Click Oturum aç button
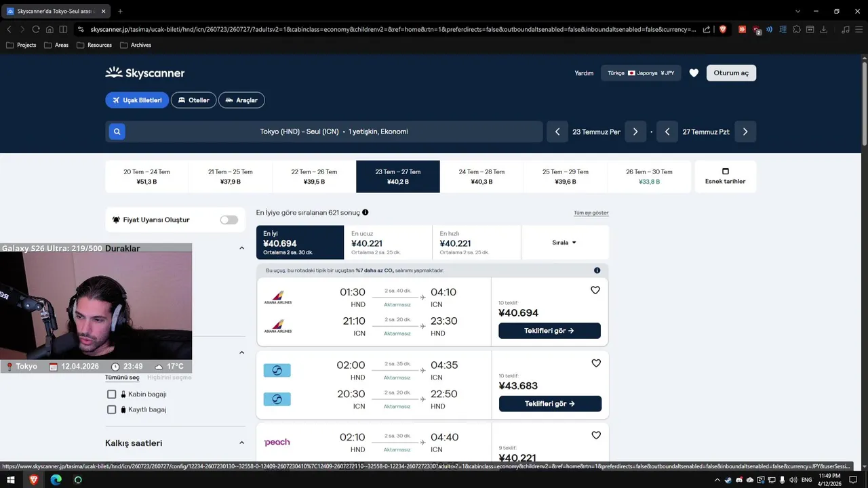This screenshot has height=488, width=868. pyautogui.click(x=731, y=73)
